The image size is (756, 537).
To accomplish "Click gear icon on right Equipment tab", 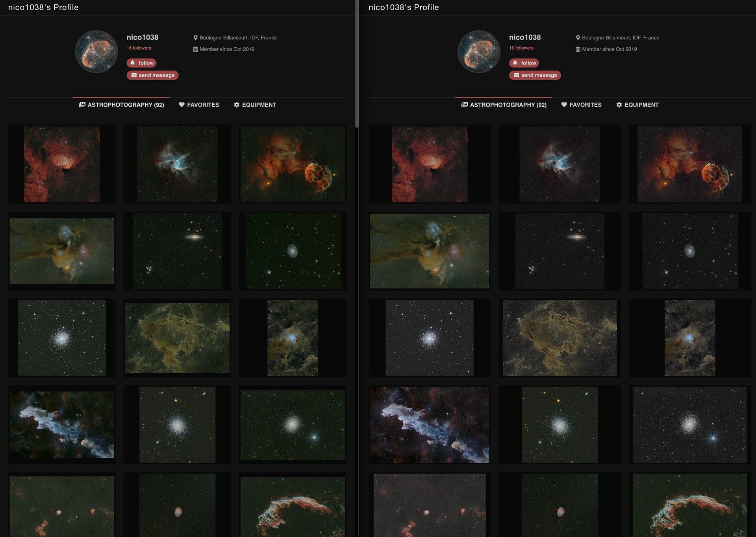I will (x=619, y=105).
